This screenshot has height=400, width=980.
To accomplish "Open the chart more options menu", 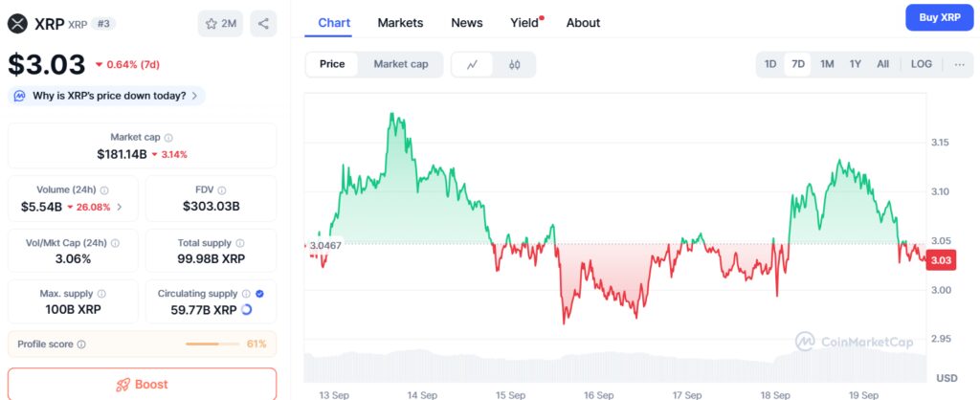I will click(x=960, y=64).
